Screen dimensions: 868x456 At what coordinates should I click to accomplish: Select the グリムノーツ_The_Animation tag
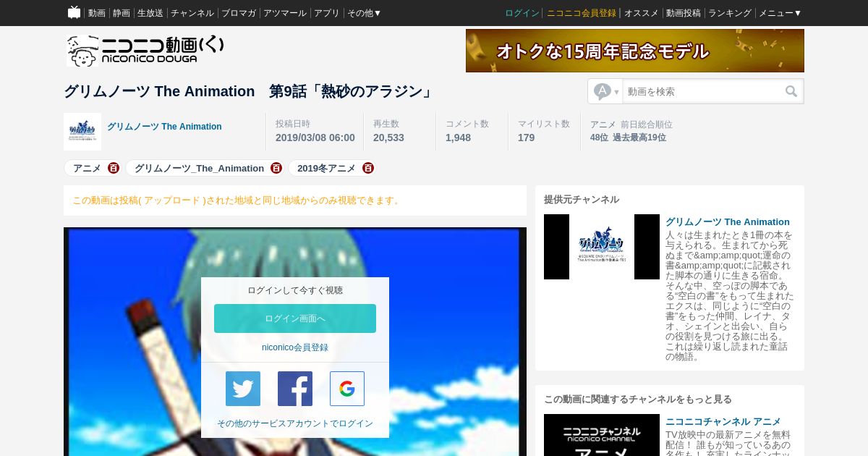[199, 168]
